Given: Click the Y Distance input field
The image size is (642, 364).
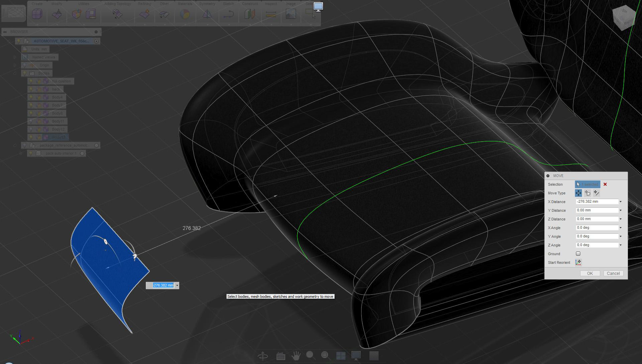Looking at the screenshot, I should [597, 210].
